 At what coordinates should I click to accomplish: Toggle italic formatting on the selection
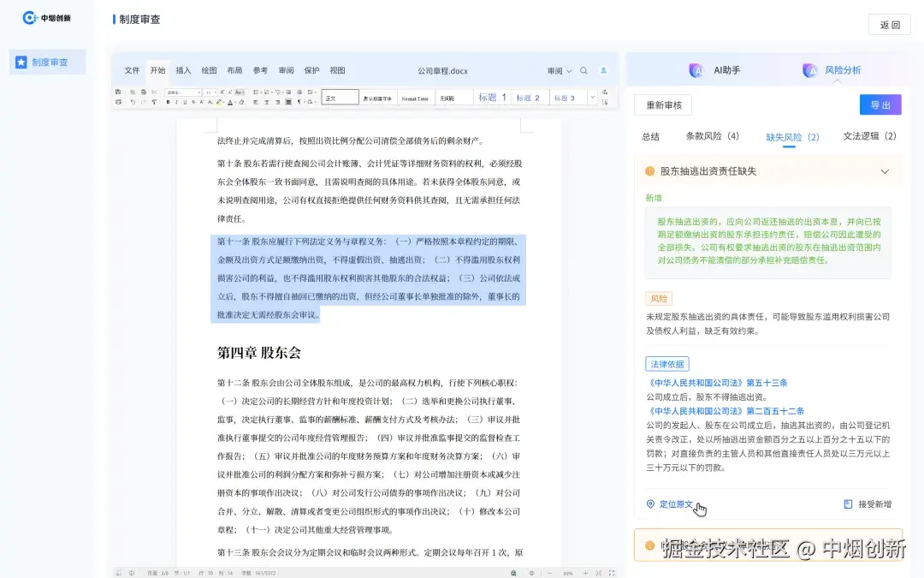pos(176,101)
